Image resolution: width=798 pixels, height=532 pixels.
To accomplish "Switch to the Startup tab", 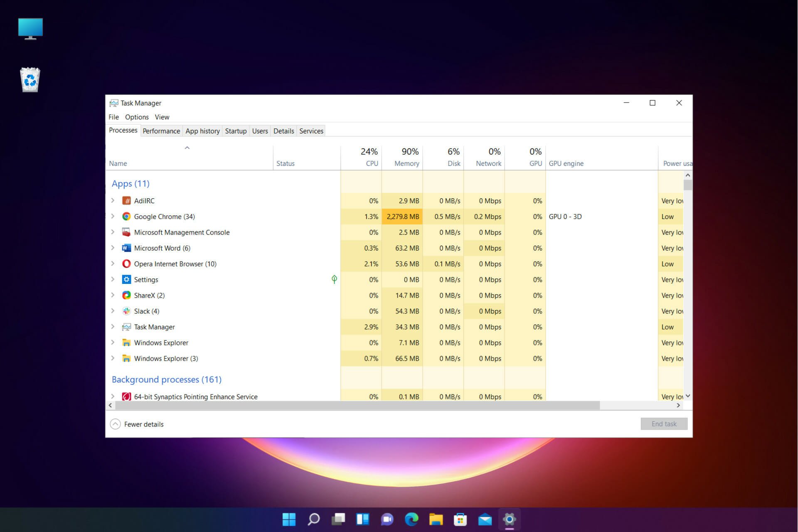I will pos(236,131).
